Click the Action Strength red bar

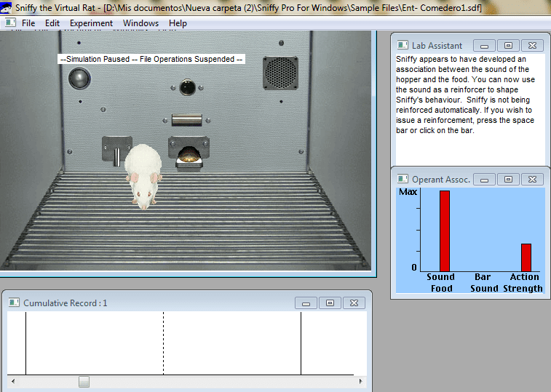point(526,257)
